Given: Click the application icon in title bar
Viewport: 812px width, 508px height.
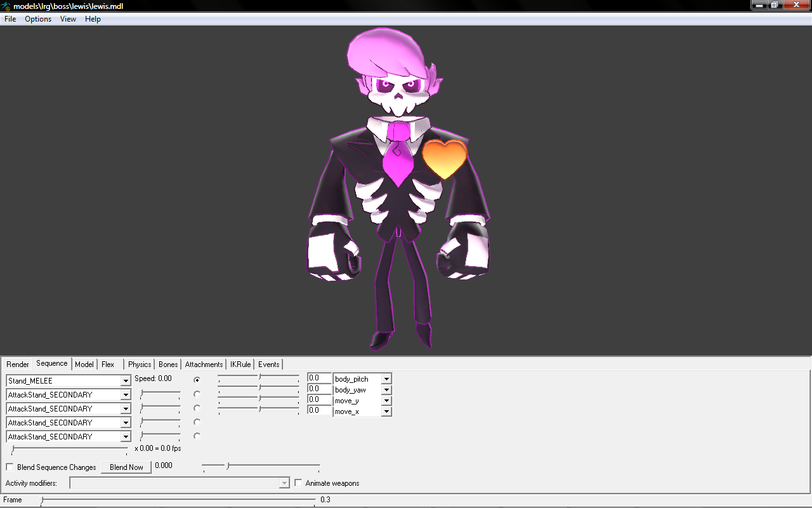Looking at the screenshot, I should (6, 6).
